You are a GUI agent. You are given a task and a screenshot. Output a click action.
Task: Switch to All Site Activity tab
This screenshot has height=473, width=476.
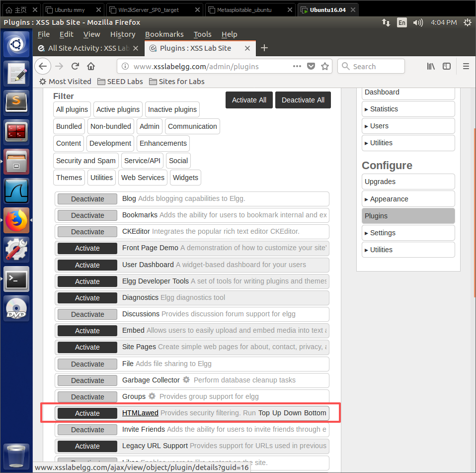tap(88, 48)
